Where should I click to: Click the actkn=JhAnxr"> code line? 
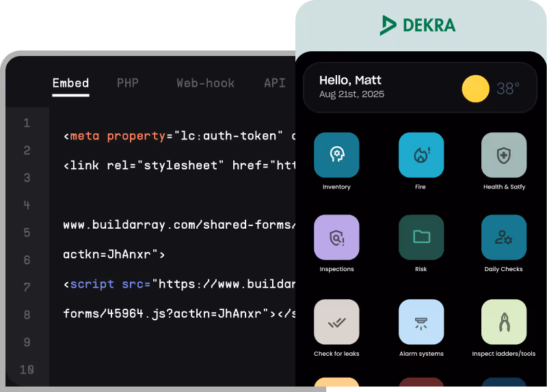pyautogui.click(x=114, y=254)
